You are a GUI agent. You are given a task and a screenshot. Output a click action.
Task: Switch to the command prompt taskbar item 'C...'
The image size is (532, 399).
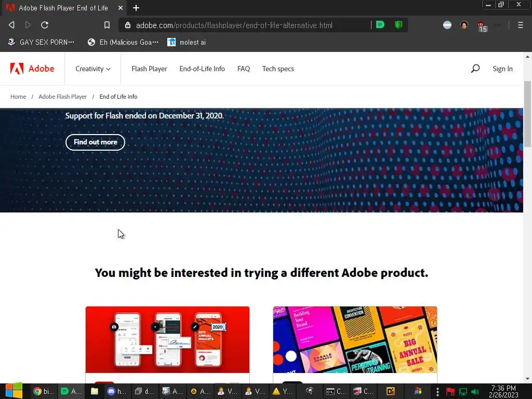click(x=337, y=391)
